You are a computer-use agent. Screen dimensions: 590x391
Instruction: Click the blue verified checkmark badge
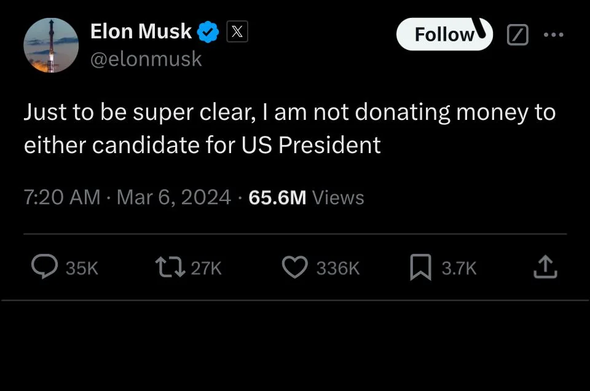pyautogui.click(x=208, y=32)
